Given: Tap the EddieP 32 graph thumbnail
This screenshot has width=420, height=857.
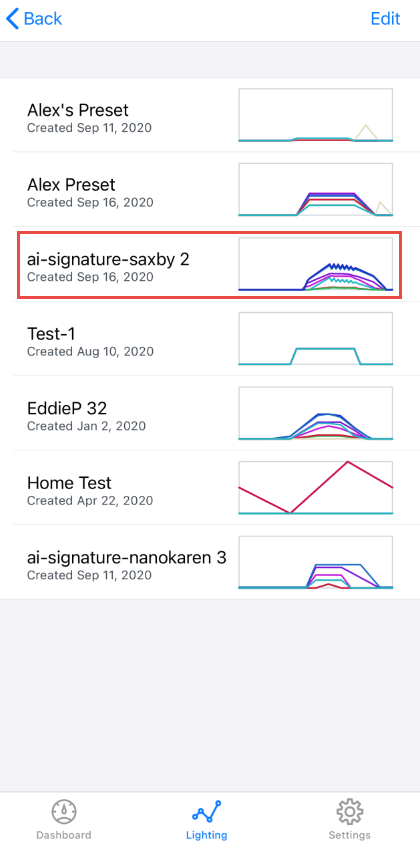Looking at the screenshot, I should pyautogui.click(x=316, y=414).
